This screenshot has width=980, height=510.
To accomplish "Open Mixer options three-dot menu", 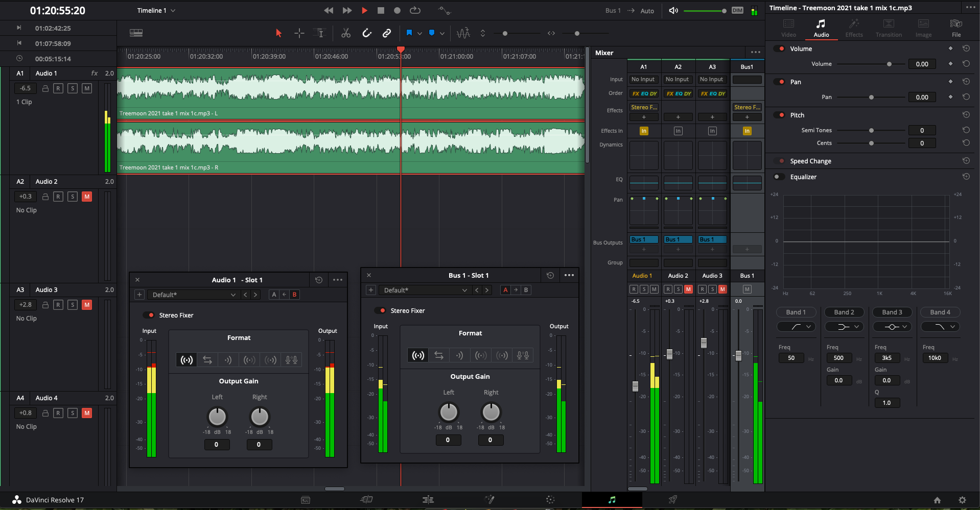I will 756,53.
